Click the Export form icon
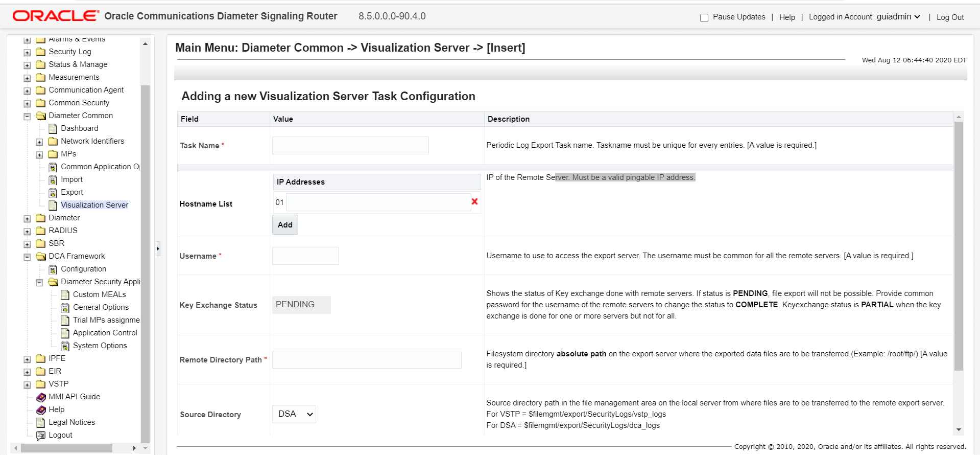 [x=53, y=192]
